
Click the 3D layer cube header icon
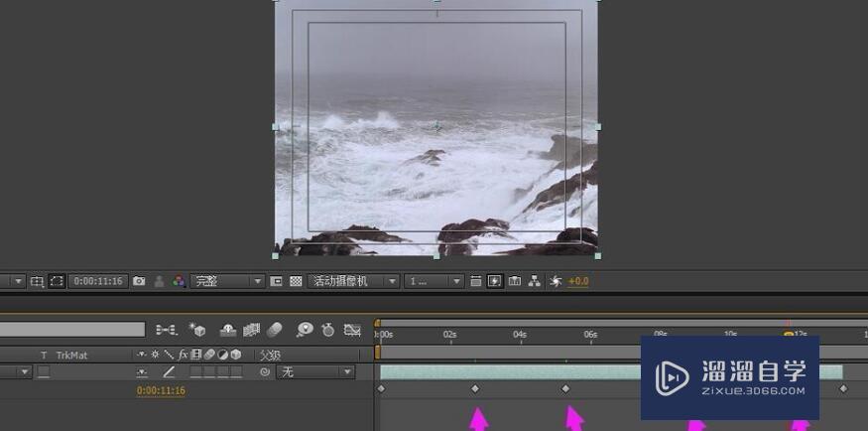(236, 355)
